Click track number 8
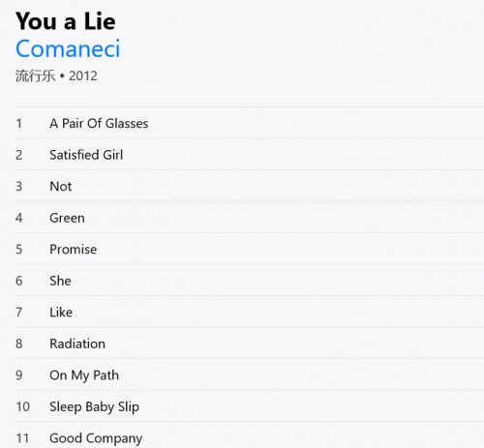The height and width of the screenshot is (448, 484). [19, 343]
